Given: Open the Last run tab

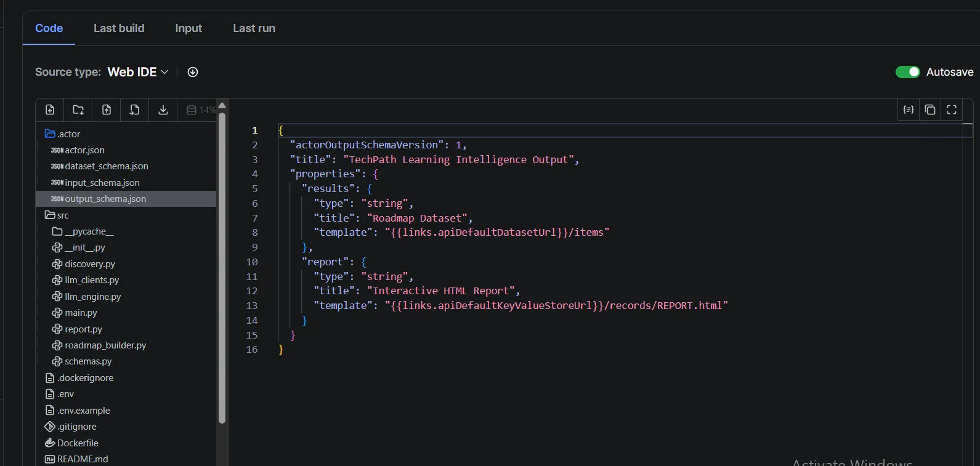Looking at the screenshot, I should pyautogui.click(x=254, y=28).
